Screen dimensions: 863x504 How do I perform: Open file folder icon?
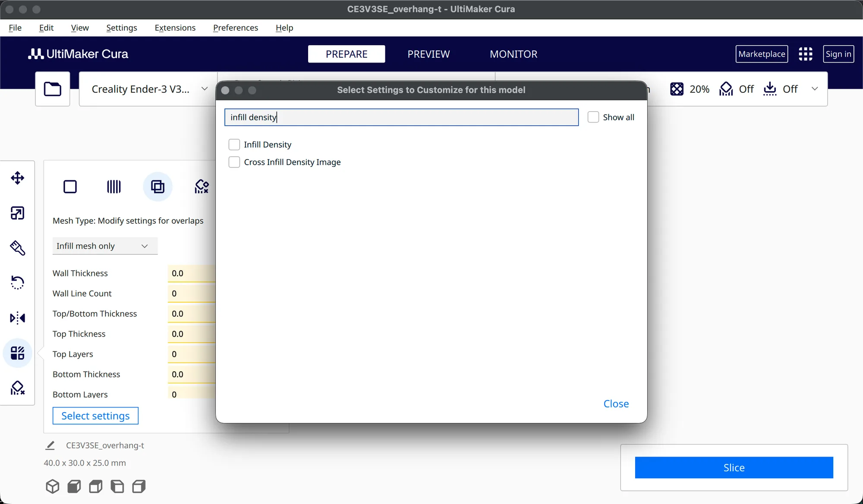pos(53,89)
